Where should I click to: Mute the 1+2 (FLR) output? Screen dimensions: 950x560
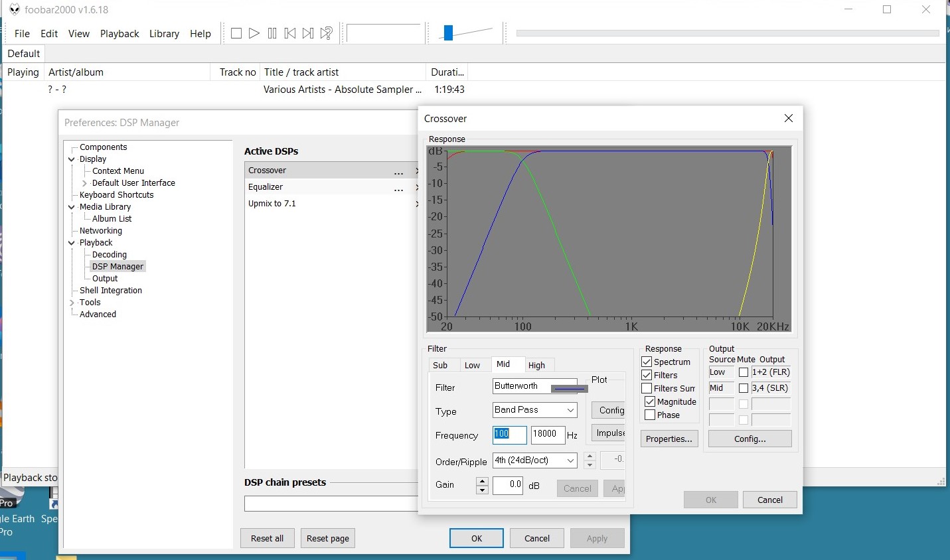(744, 372)
